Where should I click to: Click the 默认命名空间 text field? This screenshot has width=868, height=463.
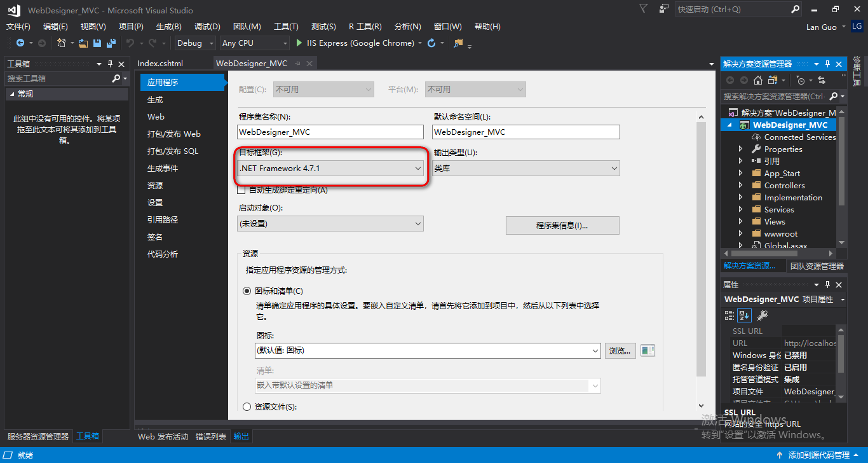coord(526,132)
